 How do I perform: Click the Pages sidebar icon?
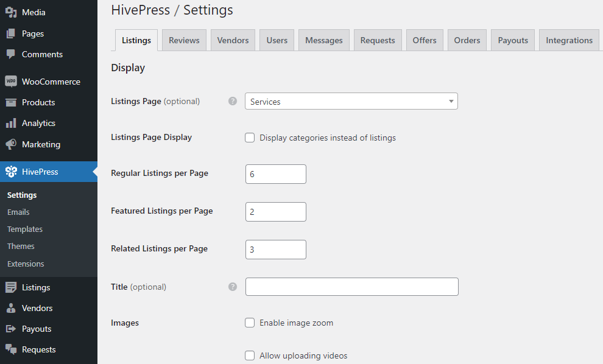pos(12,33)
